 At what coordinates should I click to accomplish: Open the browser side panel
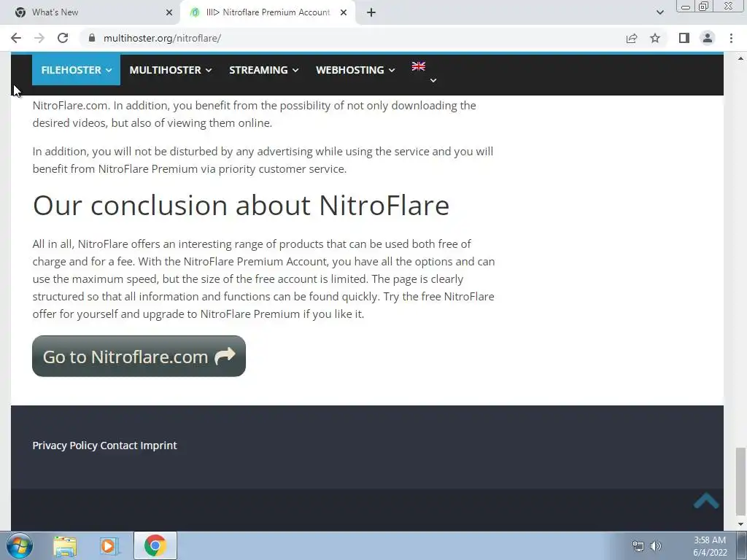pos(684,38)
